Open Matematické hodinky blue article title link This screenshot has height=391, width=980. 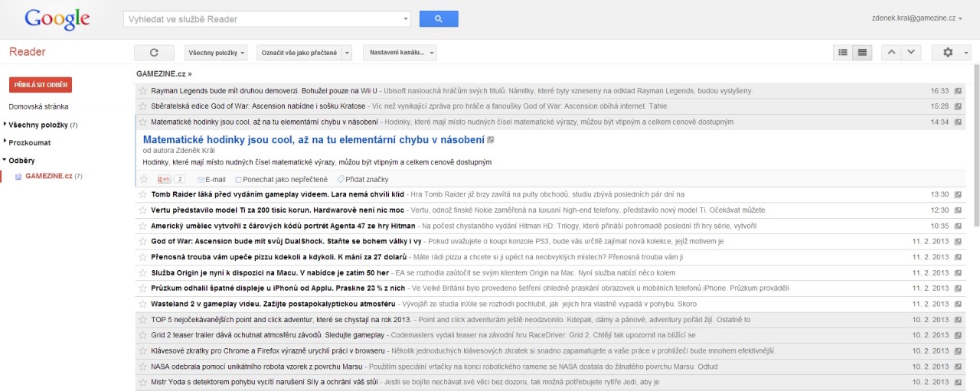[314, 139]
